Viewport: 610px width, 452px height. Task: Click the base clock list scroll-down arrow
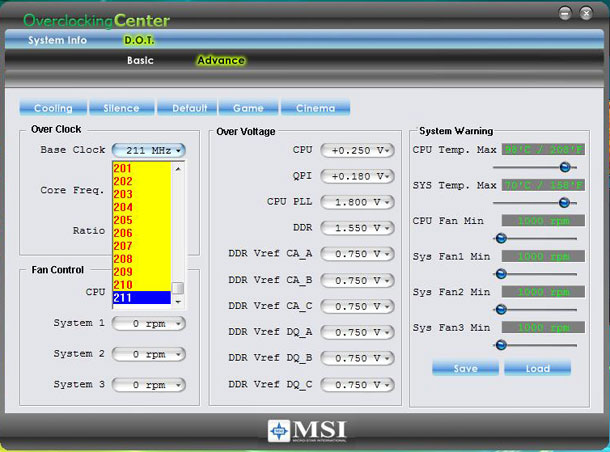point(178,302)
